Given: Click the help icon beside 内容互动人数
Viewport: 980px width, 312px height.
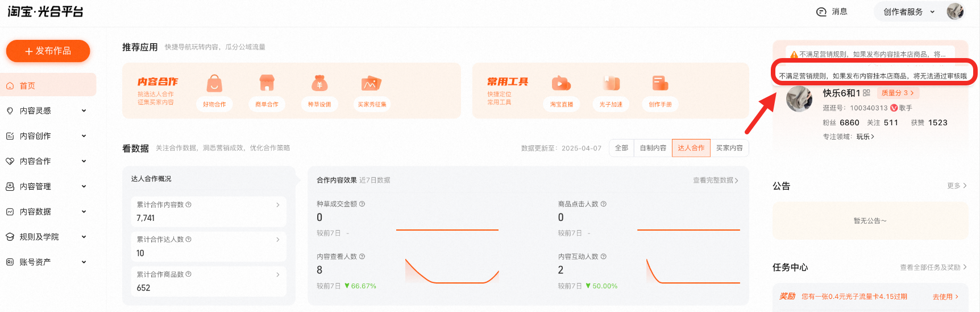Looking at the screenshot, I should [604, 256].
